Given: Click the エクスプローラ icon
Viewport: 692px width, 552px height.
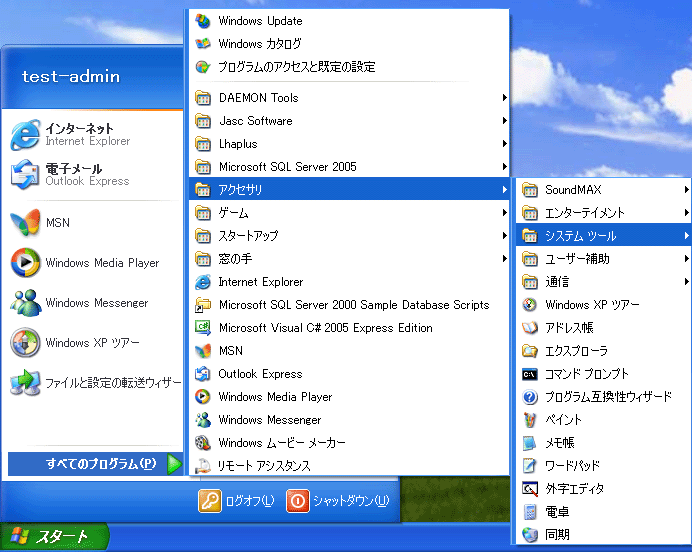Looking at the screenshot, I should (x=530, y=351).
